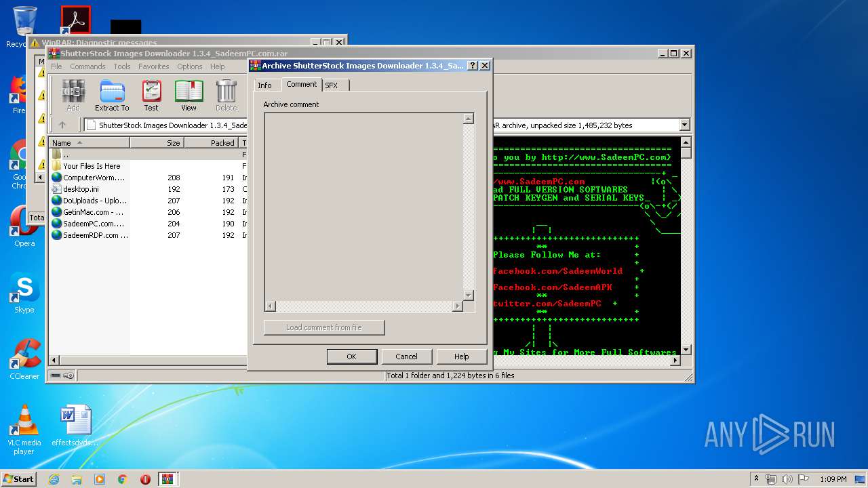Screen dimensions: 868x488
Task: Open the Favorites menu
Action: tap(154, 66)
